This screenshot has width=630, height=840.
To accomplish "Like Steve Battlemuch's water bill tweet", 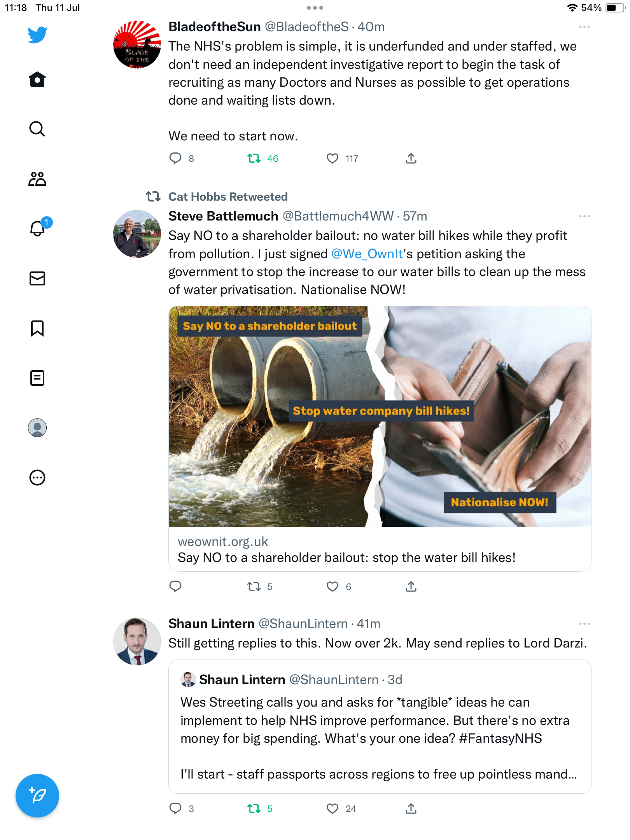I will point(332,586).
